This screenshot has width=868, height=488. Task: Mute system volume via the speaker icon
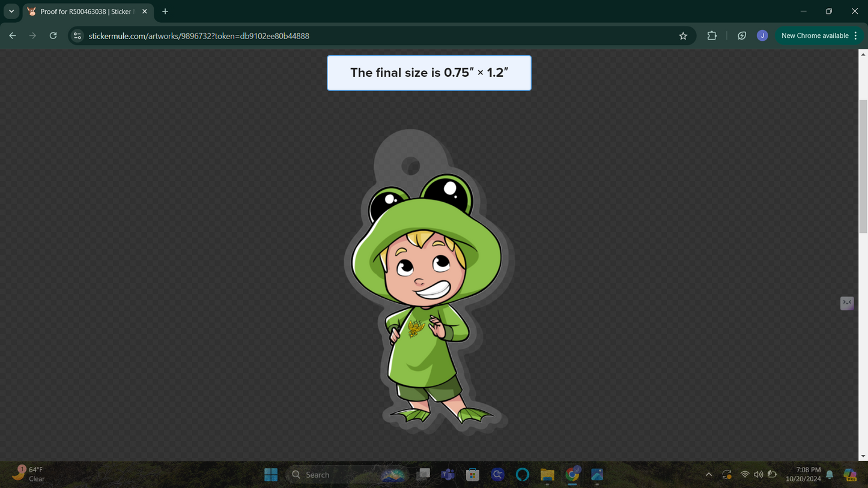pyautogui.click(x=758, y=474)
